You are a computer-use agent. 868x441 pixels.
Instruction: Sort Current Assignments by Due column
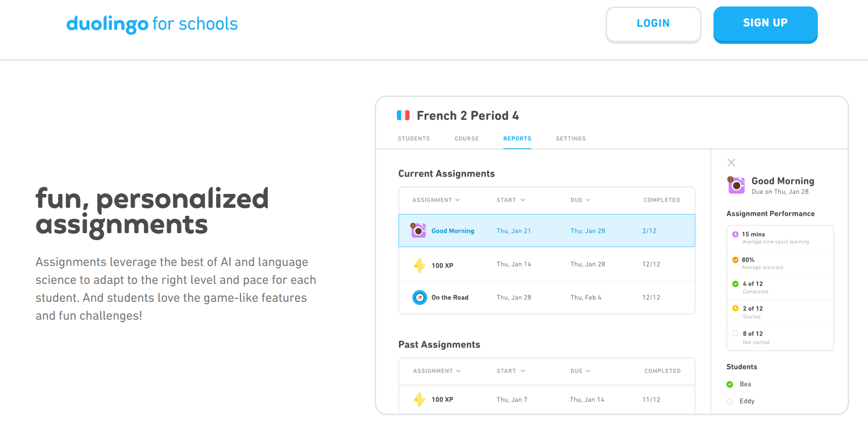(x=580, y=200)
